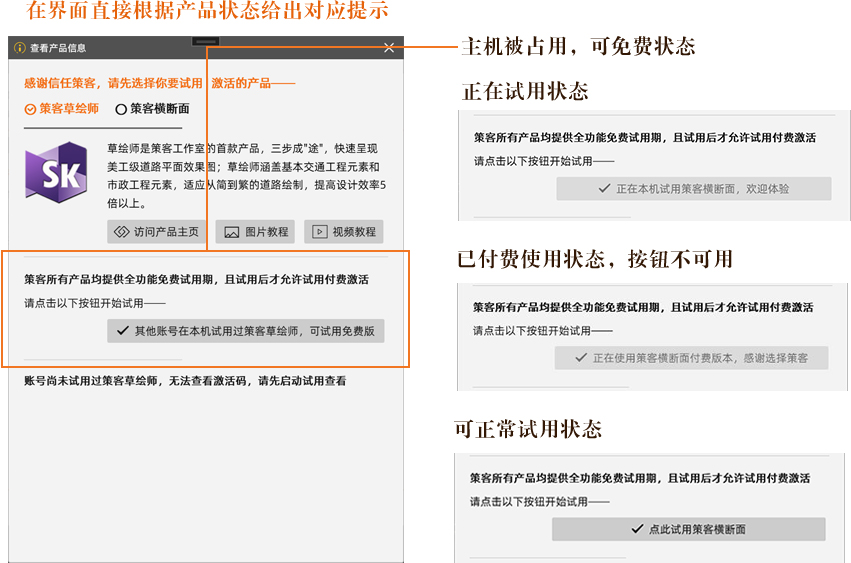Open the 视频教程 button
Image resolution: width=851 pixels, height=563 pixels.
[x=344, y=232]
